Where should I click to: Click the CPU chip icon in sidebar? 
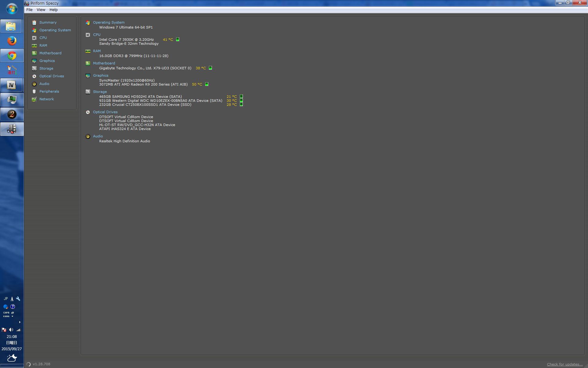click(x=34, y=38)
